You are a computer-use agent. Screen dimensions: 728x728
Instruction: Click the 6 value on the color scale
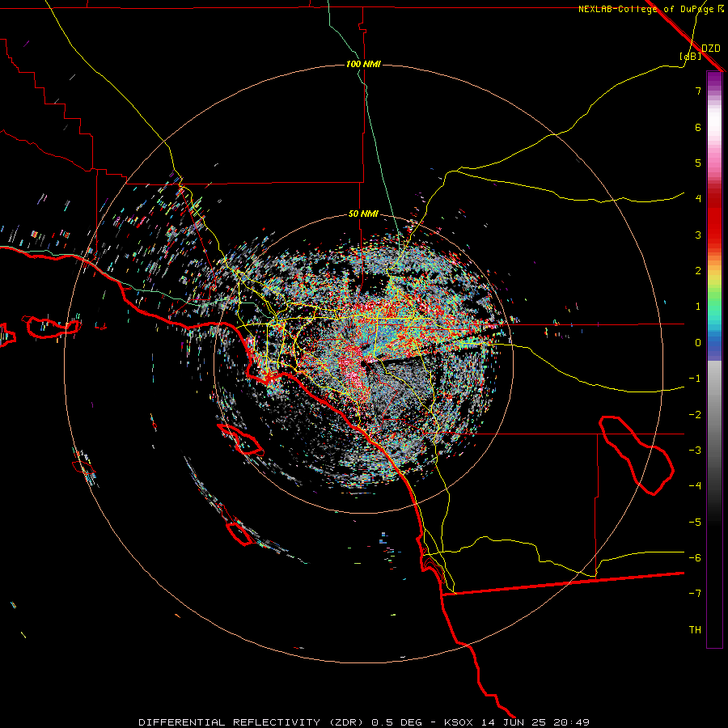[x=698, y=127]
